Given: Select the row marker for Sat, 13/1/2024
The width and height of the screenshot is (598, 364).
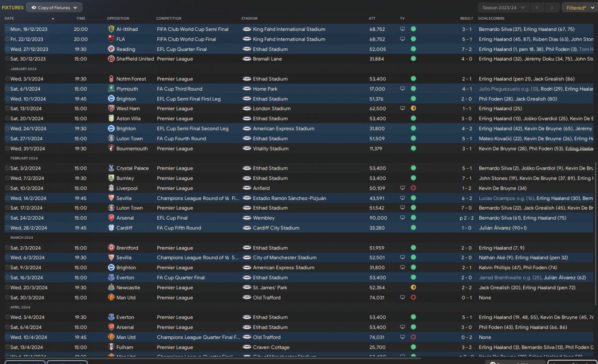Looking at the screenshot, I should 7,108.
